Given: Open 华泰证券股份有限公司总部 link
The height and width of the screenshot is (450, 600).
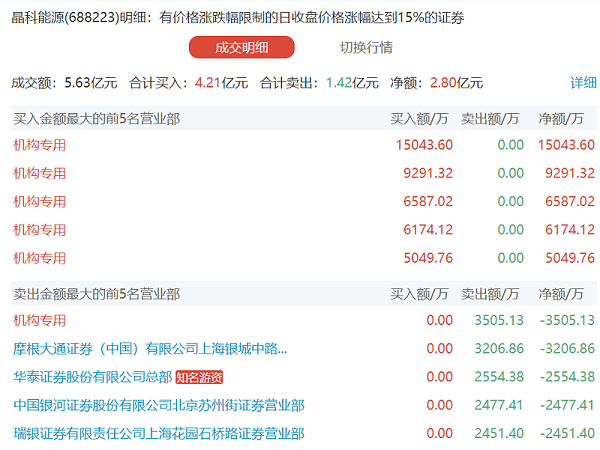Looking at the screenshot, I should [93, 377].
